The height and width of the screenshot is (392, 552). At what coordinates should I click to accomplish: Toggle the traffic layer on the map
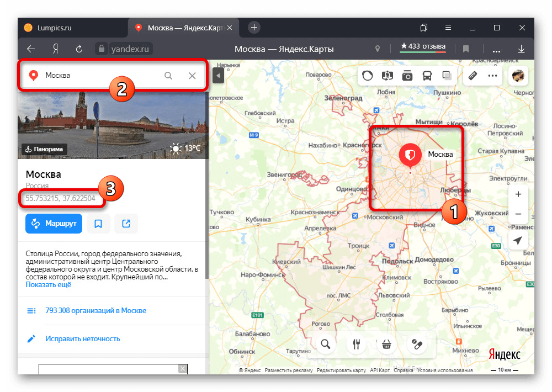click(x=368, y=76)
